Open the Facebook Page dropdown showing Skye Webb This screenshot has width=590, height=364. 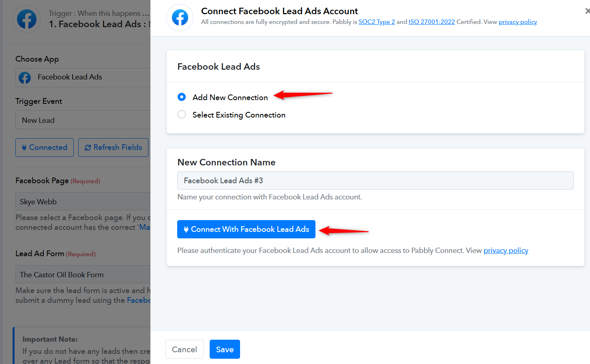(83, 201)
